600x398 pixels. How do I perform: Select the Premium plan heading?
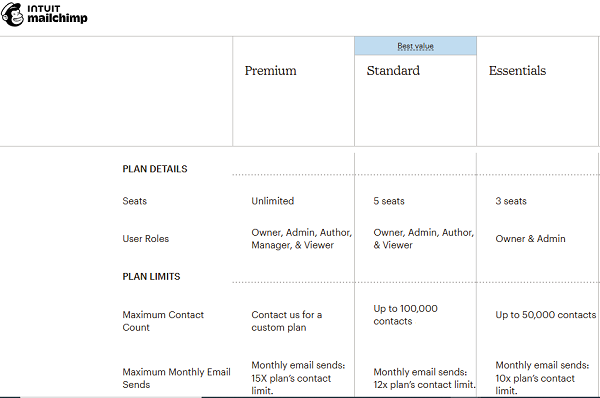coord(271,71)
